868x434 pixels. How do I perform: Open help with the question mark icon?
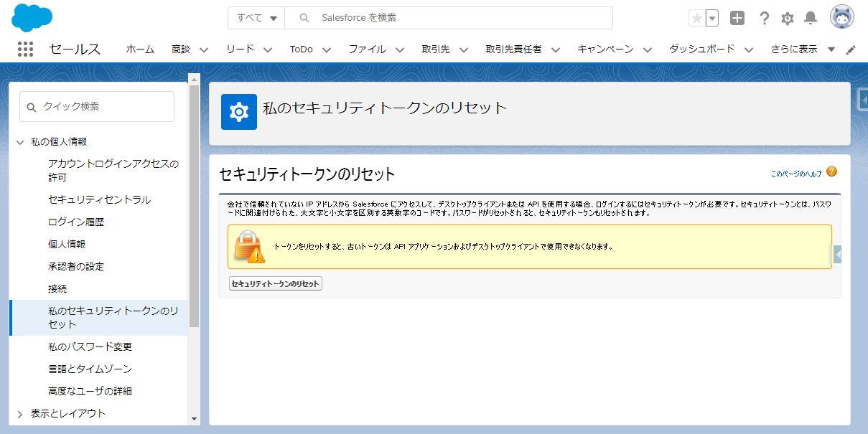[x=764, y=18]
